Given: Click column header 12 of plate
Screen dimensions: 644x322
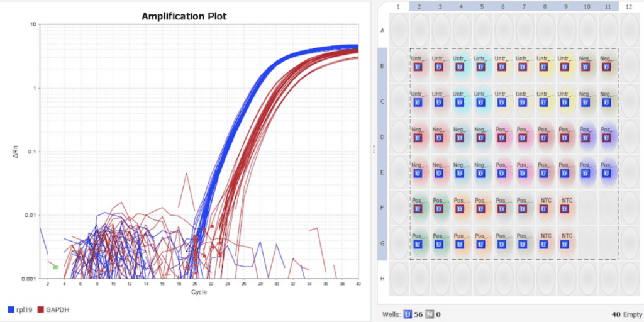Looking at the screenshot, I should (x=630, y=6).
